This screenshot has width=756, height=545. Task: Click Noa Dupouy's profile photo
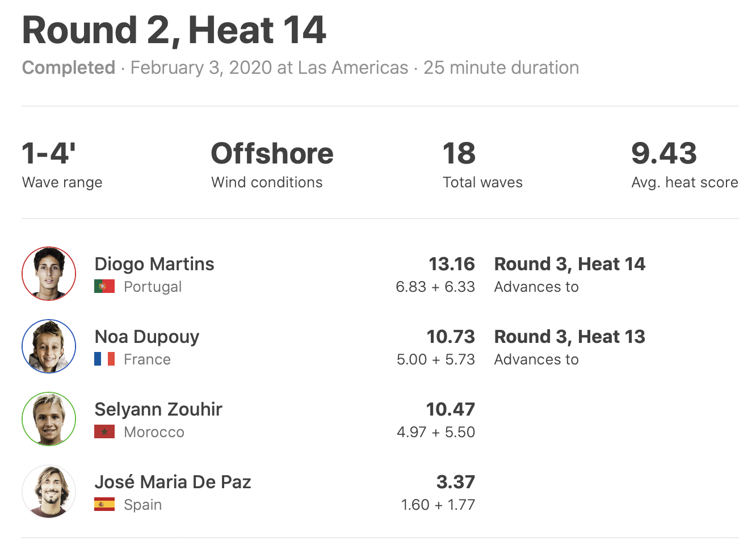[x=49, y=346]
